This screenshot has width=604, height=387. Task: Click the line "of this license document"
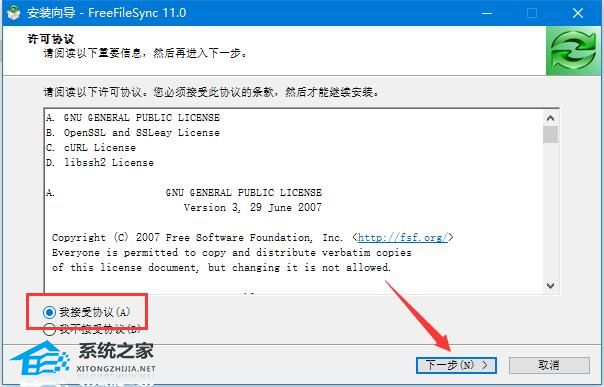[x=221, y=268]
